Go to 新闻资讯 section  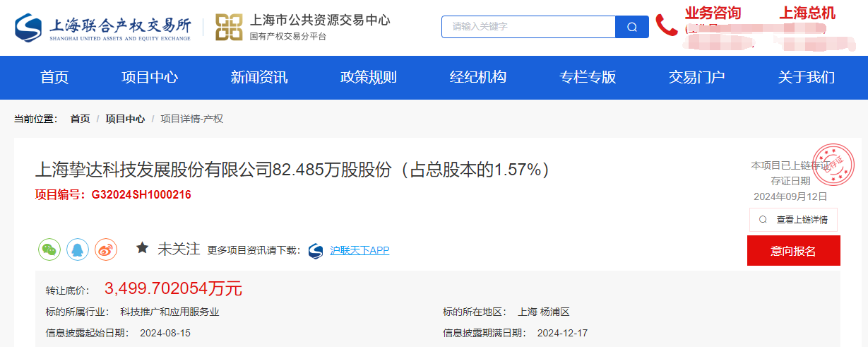[x=259, y=78]
